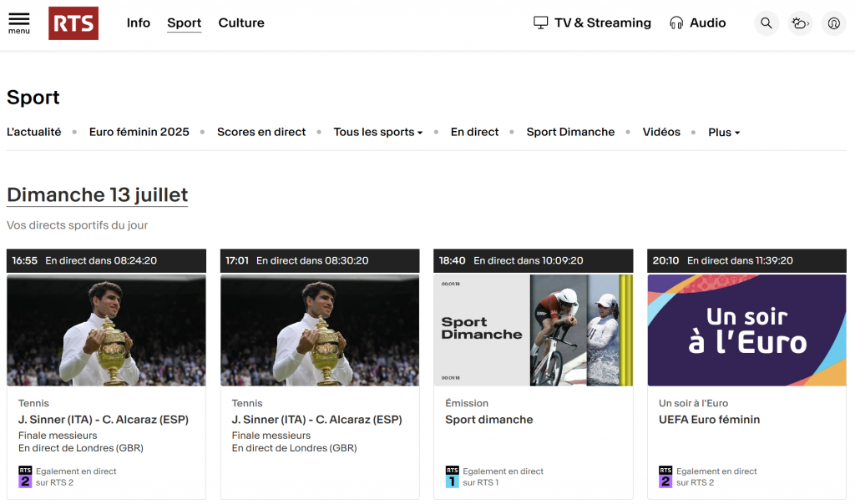Open Euro féminin 2025 page
The width and height of the screenshot is (855, 504).
click(x=139, y=132)
